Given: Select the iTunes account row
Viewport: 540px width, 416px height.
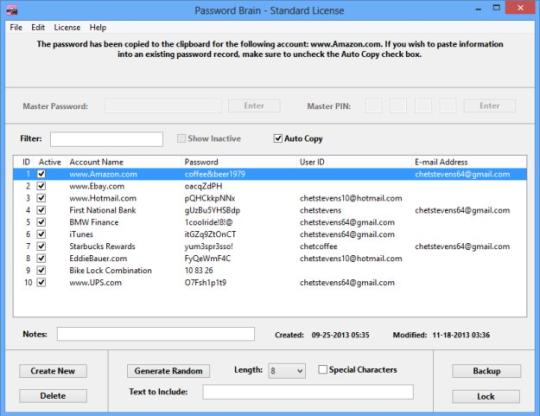Looking at the screenshot, I should pos(270,235).
